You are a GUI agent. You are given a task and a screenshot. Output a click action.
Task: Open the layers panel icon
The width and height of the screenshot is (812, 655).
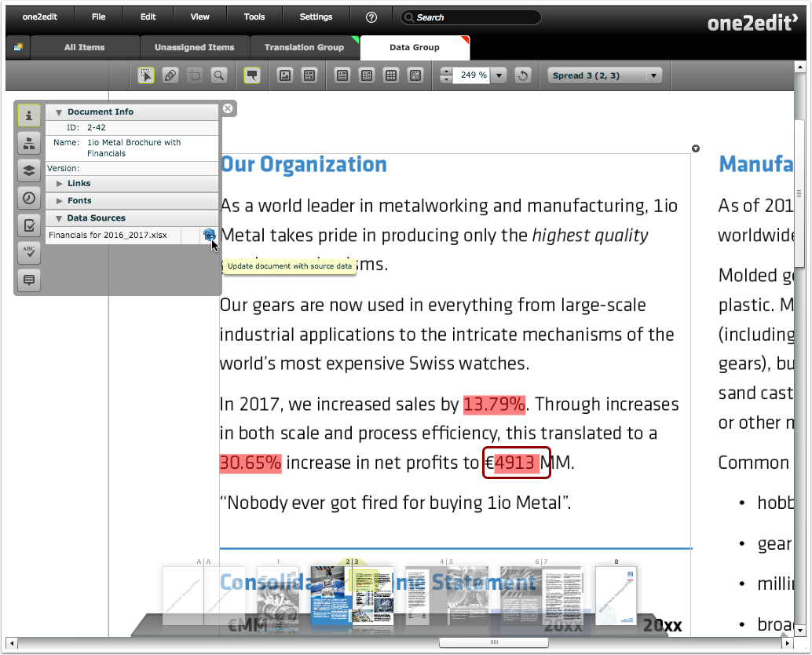tap(29, 170)
